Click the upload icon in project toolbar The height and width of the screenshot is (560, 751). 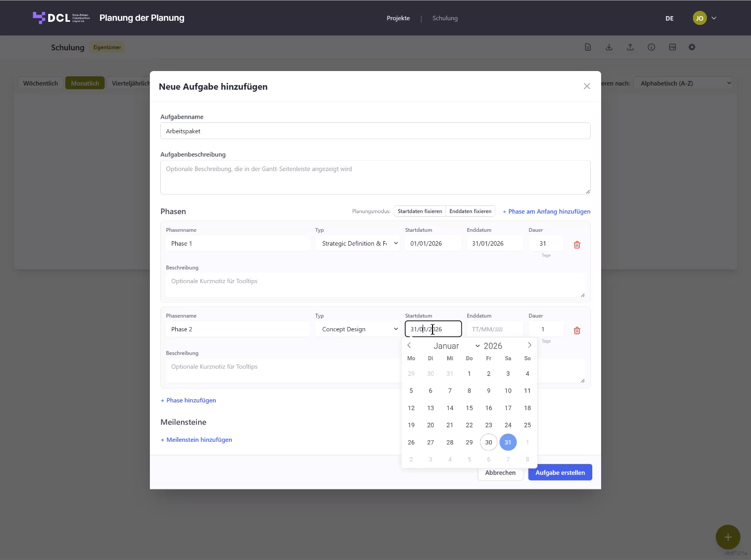pos(630,47)
